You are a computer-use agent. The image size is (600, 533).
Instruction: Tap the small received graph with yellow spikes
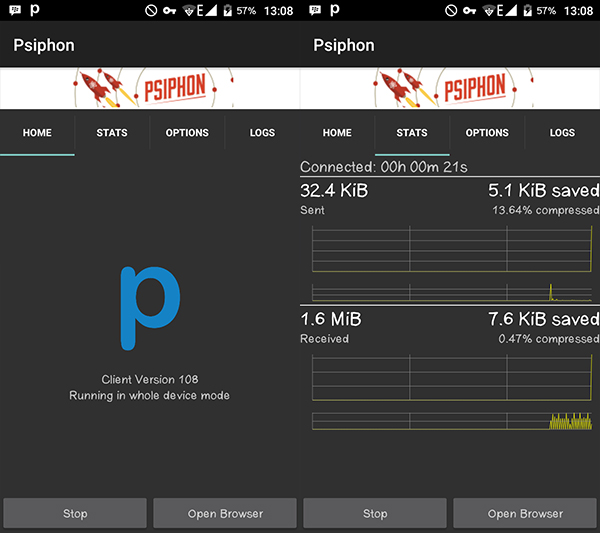[x=452, y=421]
